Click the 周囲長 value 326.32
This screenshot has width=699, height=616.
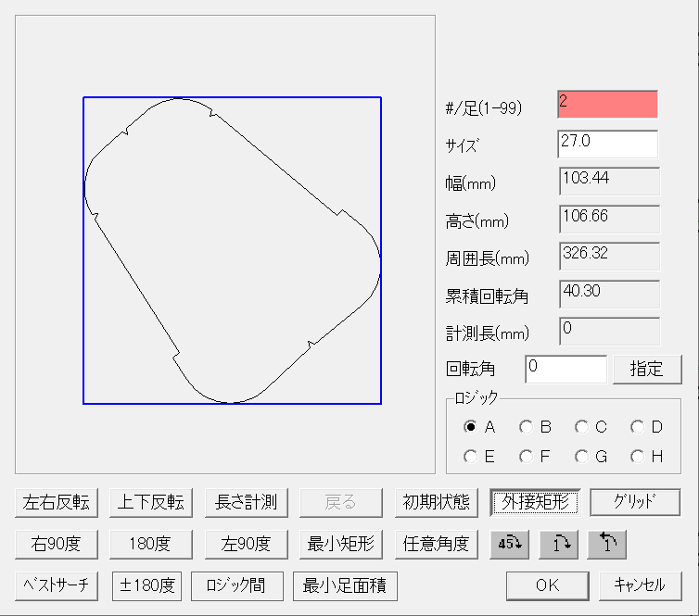[609, 256]
